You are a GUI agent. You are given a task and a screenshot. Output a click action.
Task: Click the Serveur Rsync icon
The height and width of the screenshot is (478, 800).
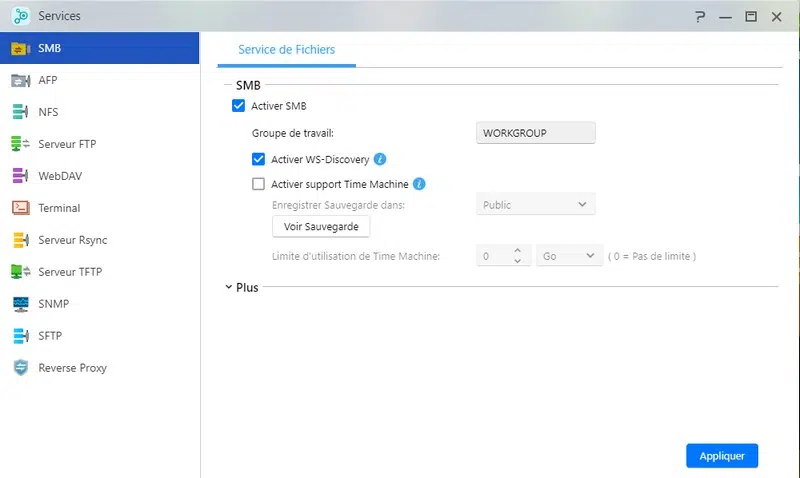coord(20,240)
